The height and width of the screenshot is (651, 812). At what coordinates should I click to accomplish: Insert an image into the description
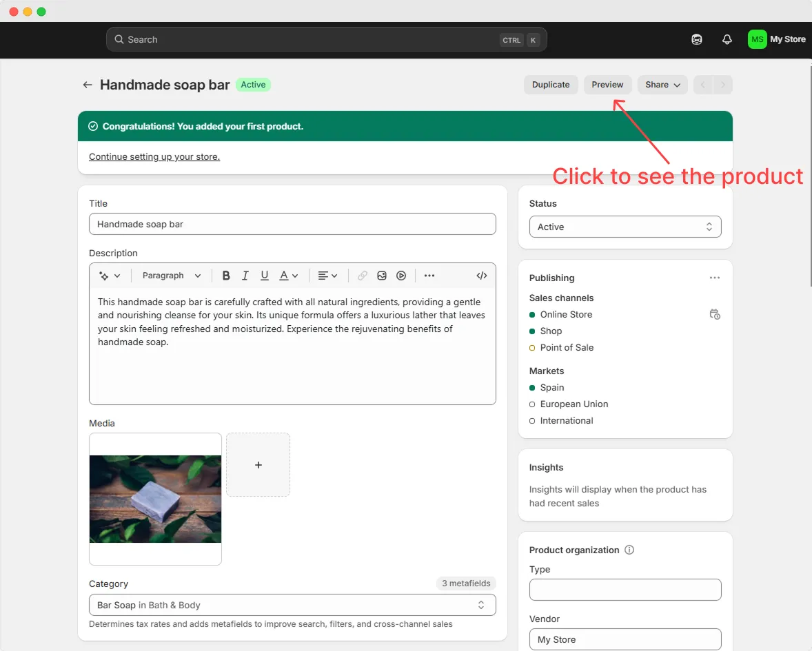[x=382, y=275]
